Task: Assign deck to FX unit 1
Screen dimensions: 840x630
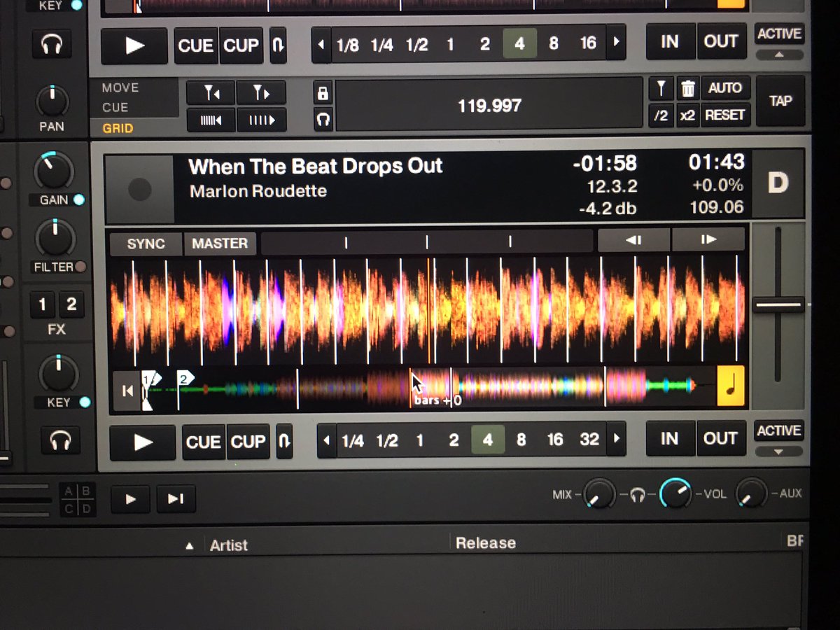Action: [42, 304]
